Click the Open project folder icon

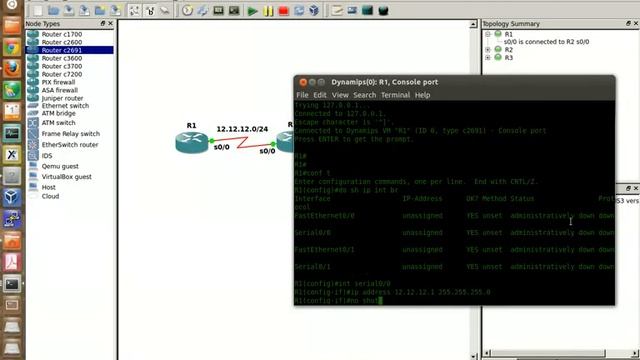(53, 11)
